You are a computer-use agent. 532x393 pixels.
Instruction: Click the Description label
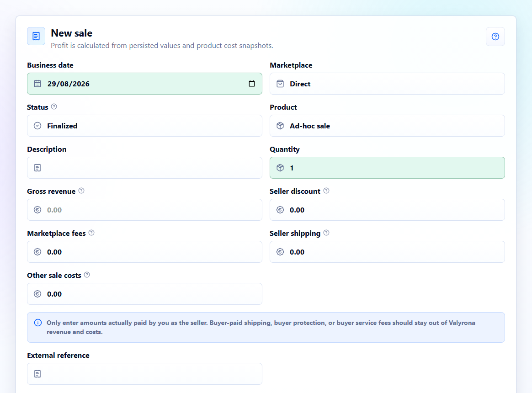tap(47, 149)
